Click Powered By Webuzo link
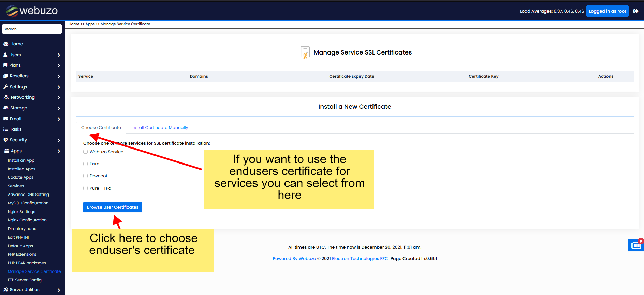Screen dimensions: 644x295 pyautogui.click(x=294, y=259)
